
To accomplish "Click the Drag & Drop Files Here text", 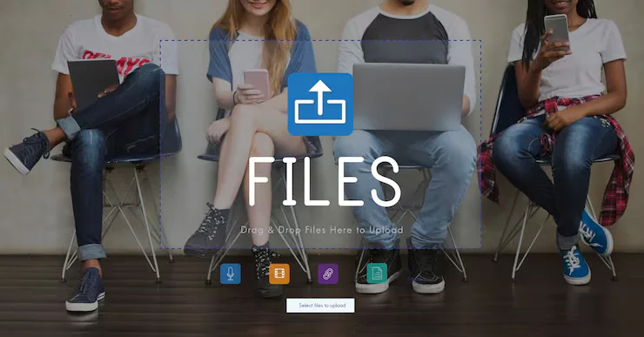I will [x=322, y=230].
